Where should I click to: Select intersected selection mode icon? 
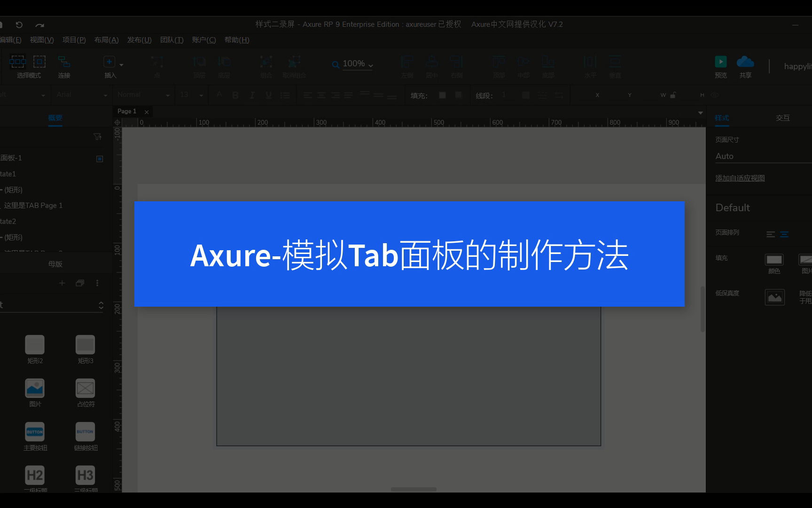tap(17, 61)
